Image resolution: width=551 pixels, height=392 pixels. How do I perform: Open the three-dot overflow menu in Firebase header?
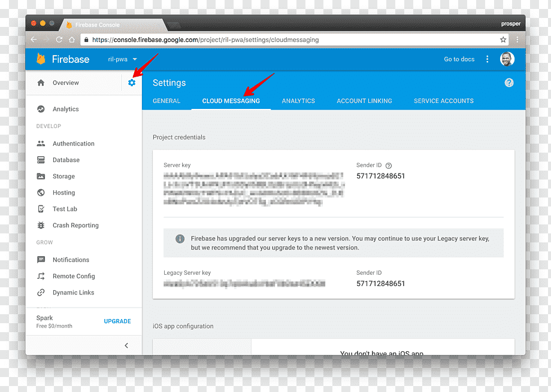487,59
